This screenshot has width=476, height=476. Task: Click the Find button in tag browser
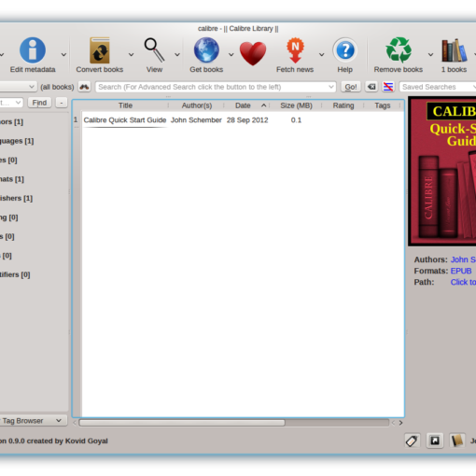point(39,103)
